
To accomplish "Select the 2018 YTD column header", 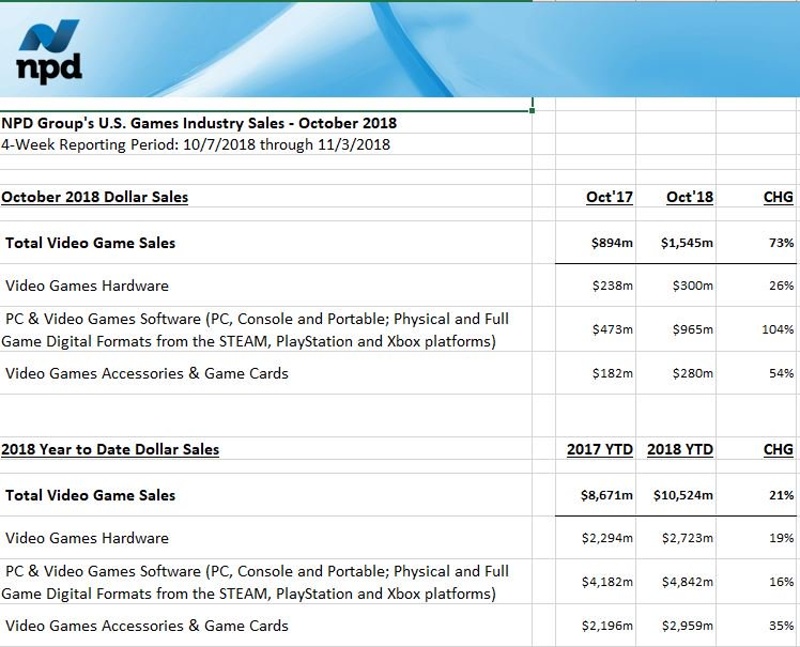I will coord(680,449).
